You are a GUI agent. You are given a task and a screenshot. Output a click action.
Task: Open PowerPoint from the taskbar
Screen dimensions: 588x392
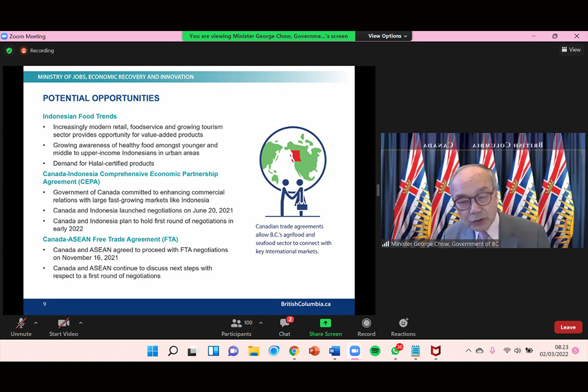[314, 351]
